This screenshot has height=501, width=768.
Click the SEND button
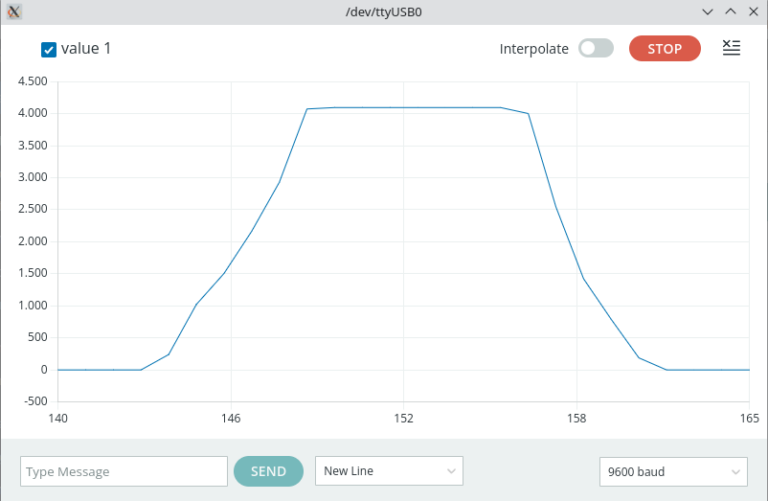268,471
